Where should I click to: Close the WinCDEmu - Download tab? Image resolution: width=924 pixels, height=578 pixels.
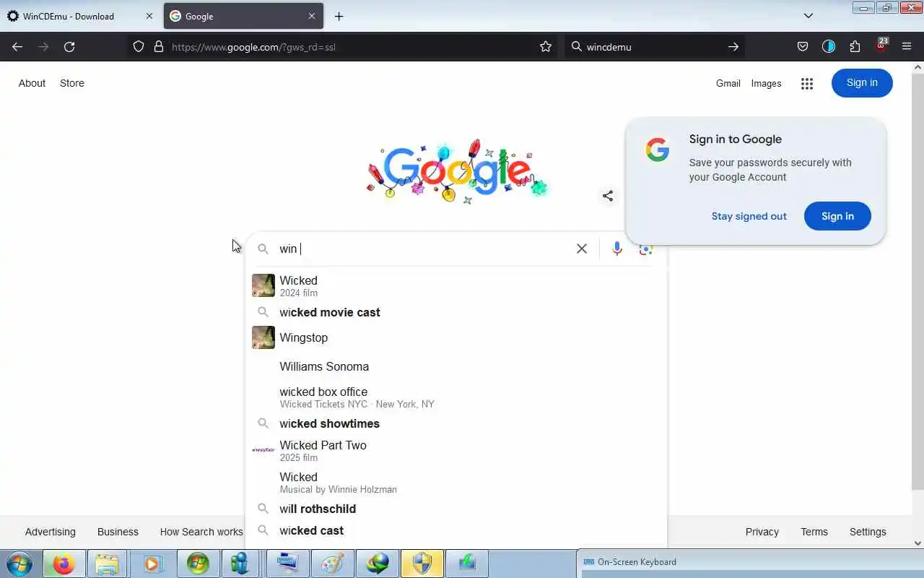[149, 16]
